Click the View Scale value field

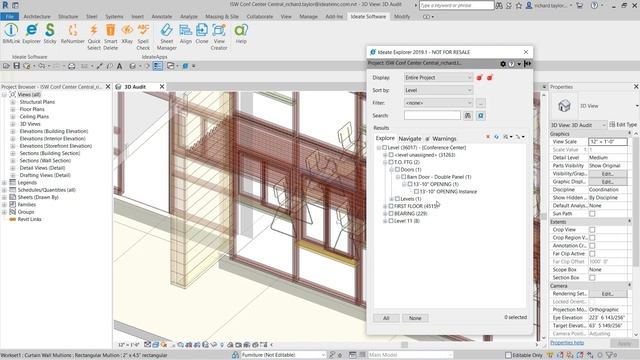(x=607, y=142)
